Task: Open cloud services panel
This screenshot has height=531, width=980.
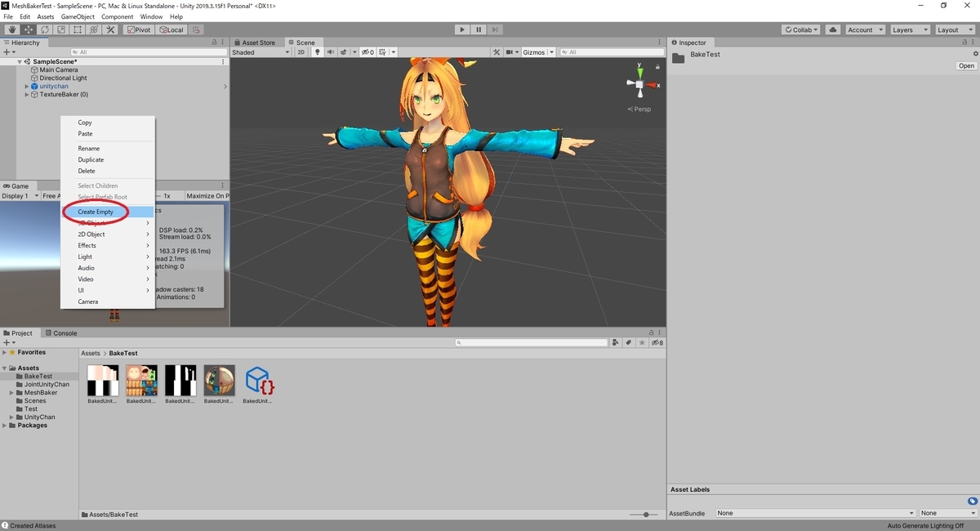Action: pyautogui.click(x=833, y=29)
